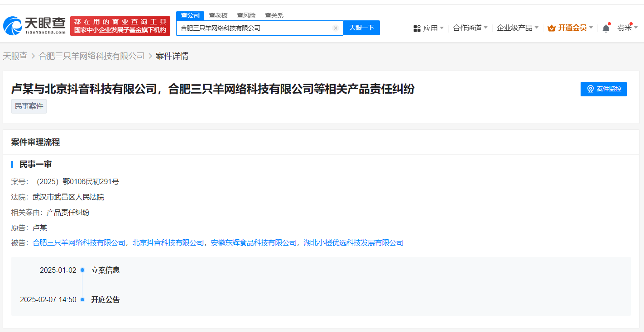Open defendant 安徽东辉食品科技有限公司 link

point(254,243)
